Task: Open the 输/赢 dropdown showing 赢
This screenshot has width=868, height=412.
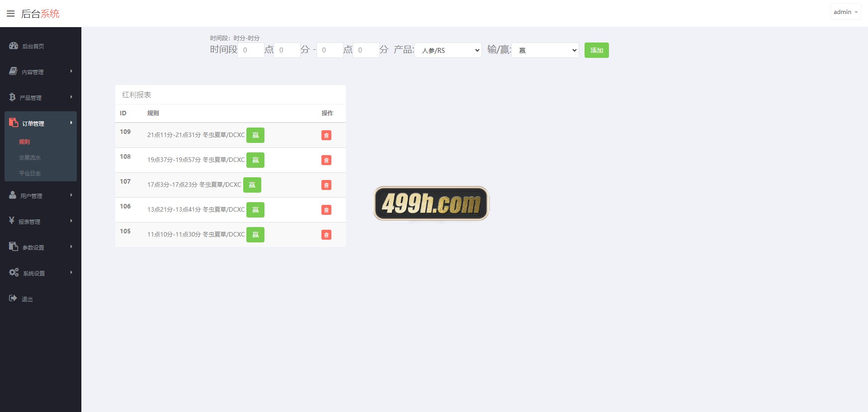Action: tap(545, 50)
